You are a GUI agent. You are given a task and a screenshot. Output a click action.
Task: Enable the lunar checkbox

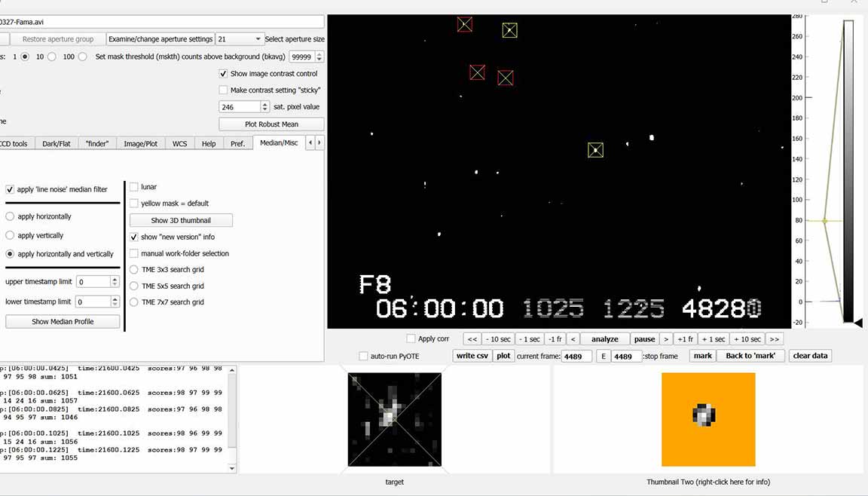coord(134,187)
